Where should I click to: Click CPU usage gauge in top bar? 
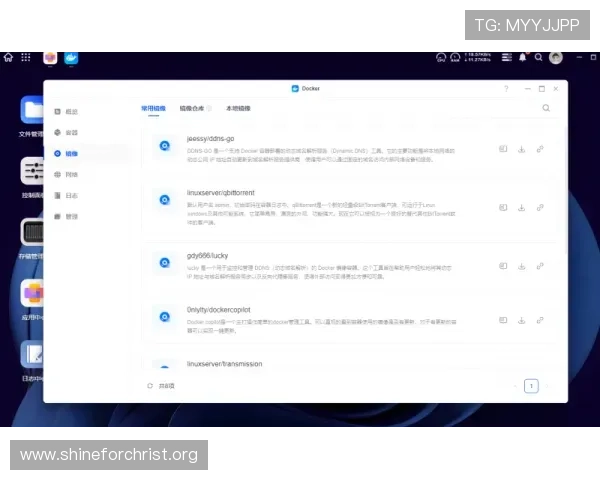pos(441,57)
